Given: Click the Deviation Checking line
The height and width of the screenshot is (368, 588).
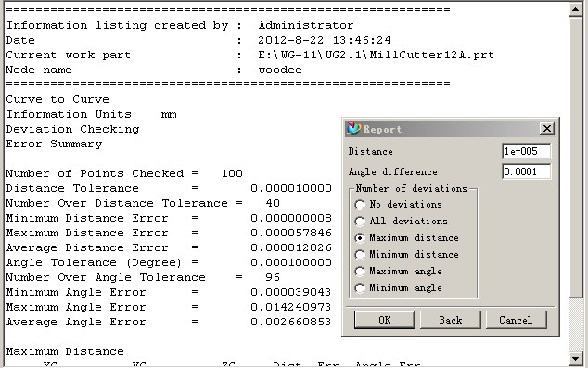Looking at the screenshot, I should (x=72, y=129).
